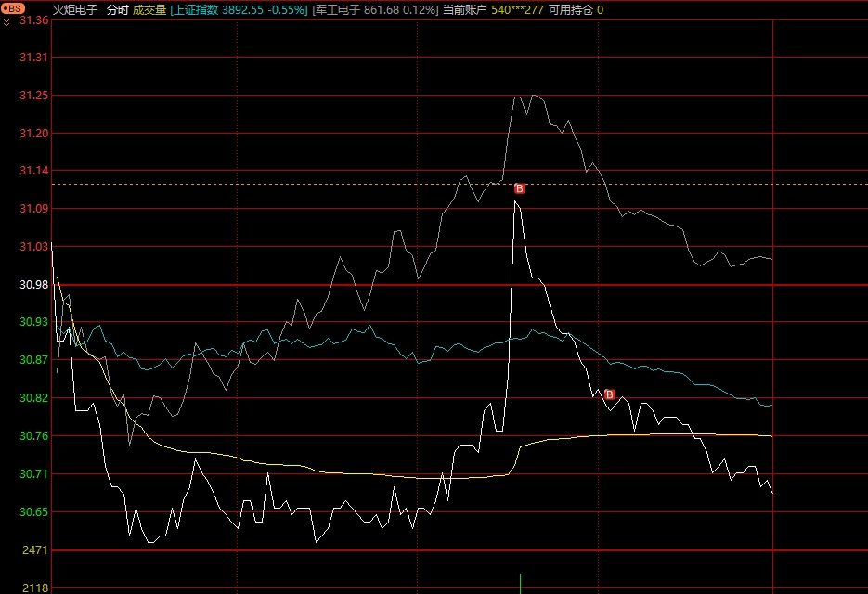Image resolution: width=868 pixels, height=594 pixels.
Task: Click the stock name 火炬电子
Action: (75, 10)
